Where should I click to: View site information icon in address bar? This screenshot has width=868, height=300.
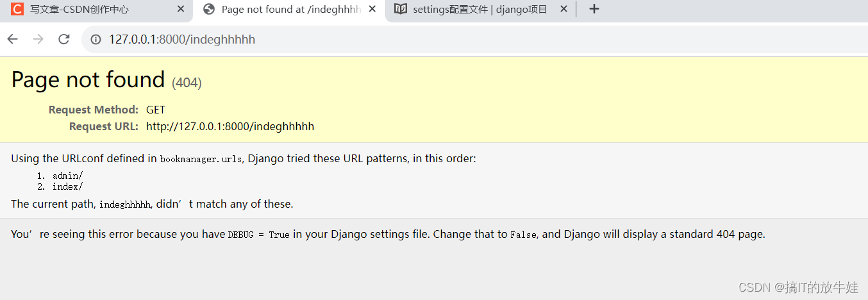pyautogui.click(x=96, y=40)
